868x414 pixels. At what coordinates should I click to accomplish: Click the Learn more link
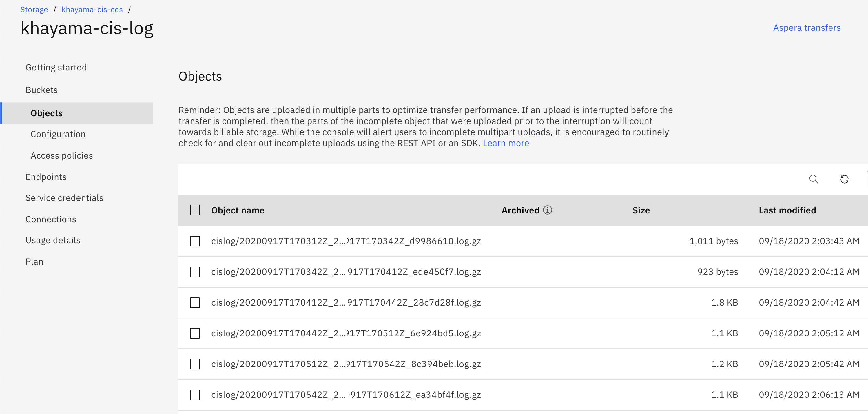[x=506, y=143]
